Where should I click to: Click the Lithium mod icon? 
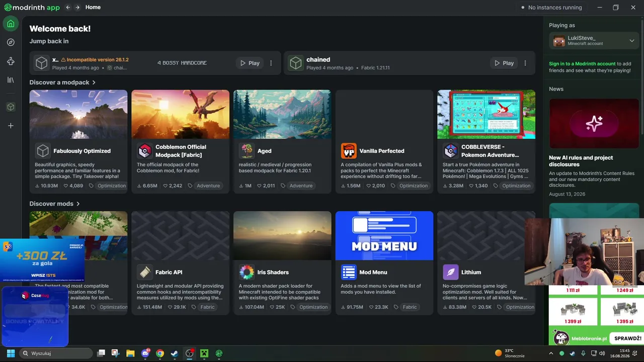[x=451, y=272]
